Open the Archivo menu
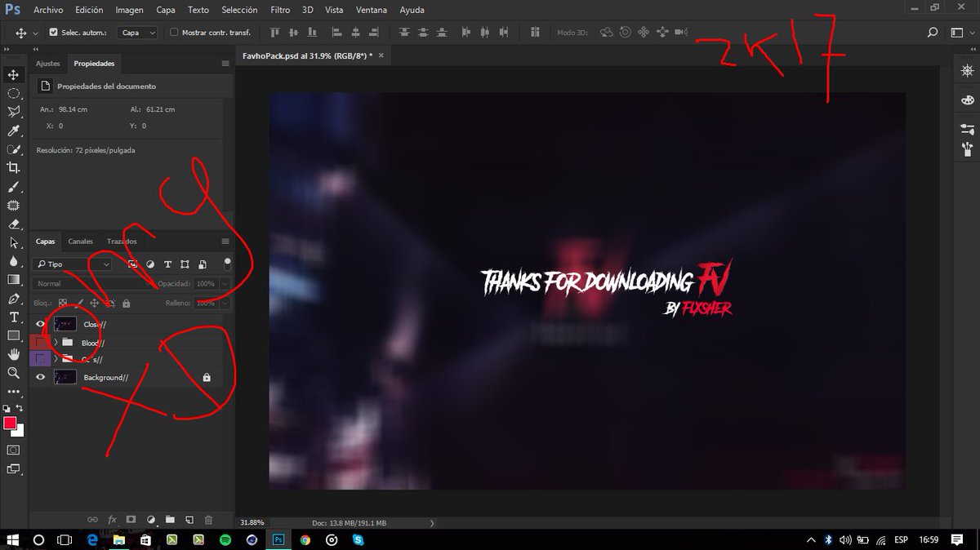 click(x=48, y=10)
